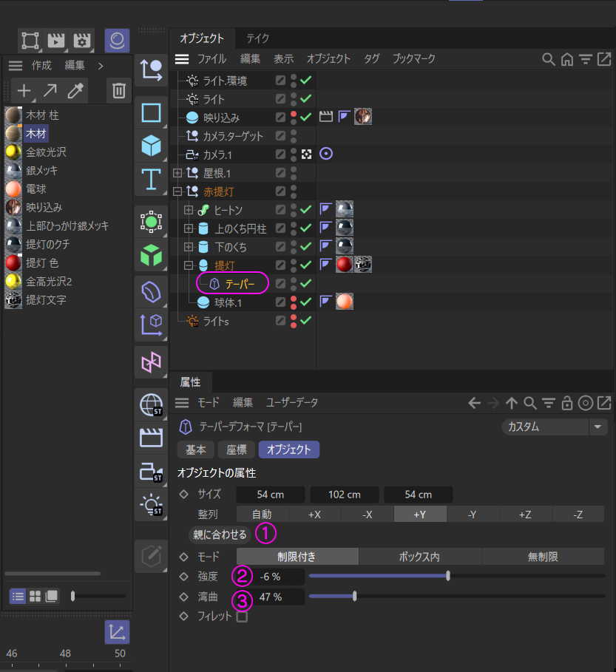Click the search icon in object manager
Image resolution: width=616 pixels, height=672 pixels.
pos(549,59)
